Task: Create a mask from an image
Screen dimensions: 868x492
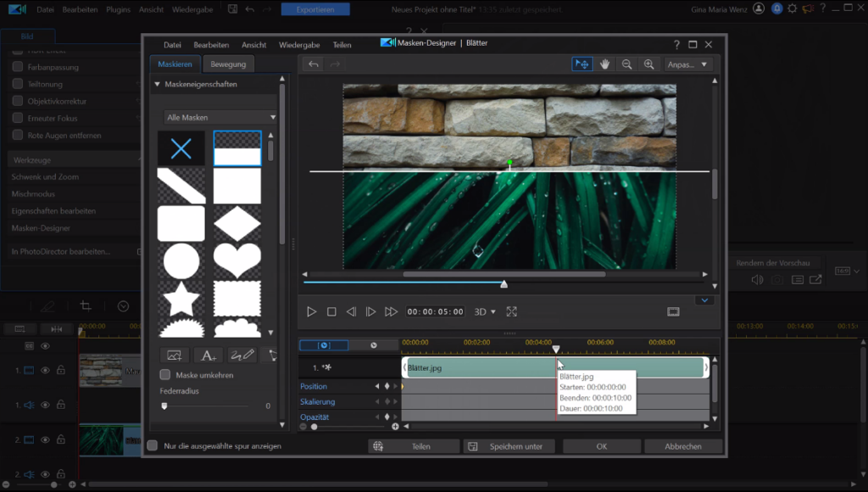Action: (x=174, y=355)
